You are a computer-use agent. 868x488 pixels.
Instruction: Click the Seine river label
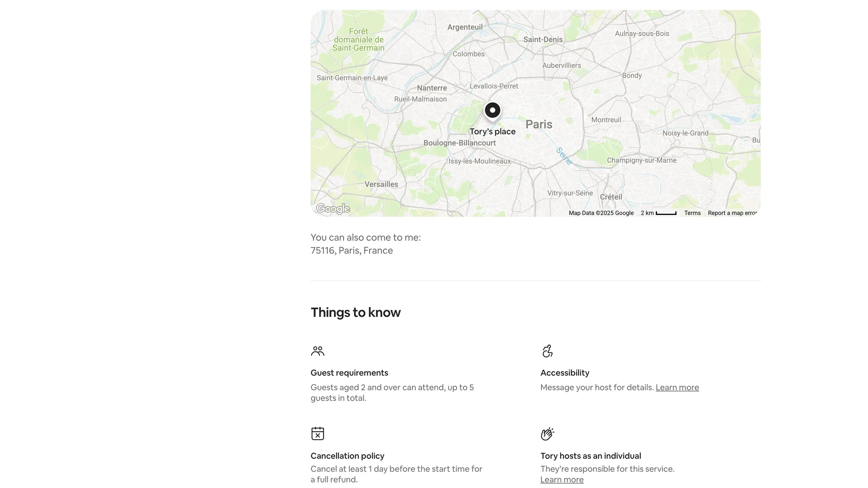[x=564, y=156]
